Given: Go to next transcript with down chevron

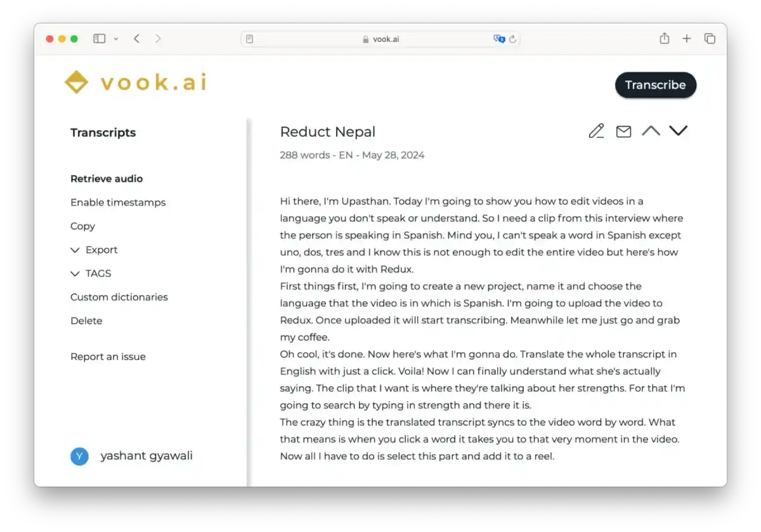Looking at the screenshot, I should 679,131.
